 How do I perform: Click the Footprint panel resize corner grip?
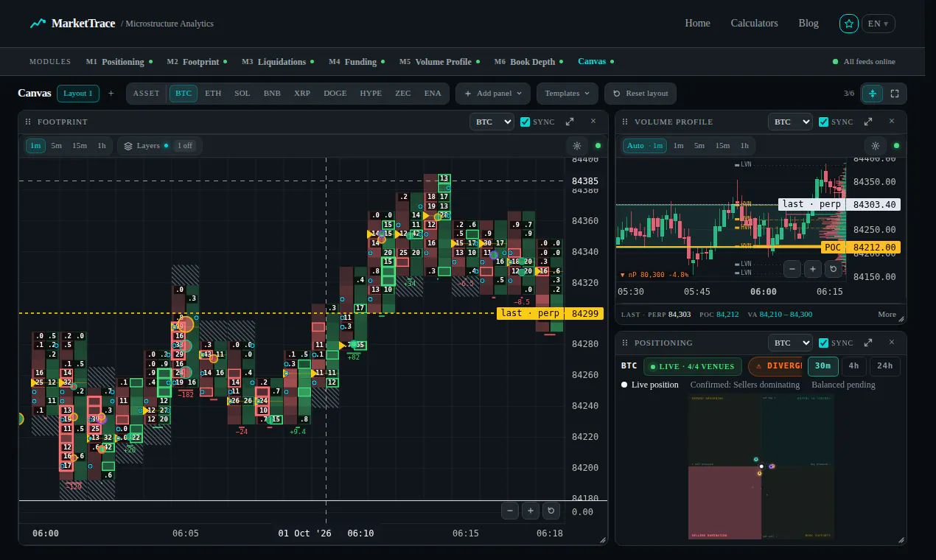603,540
